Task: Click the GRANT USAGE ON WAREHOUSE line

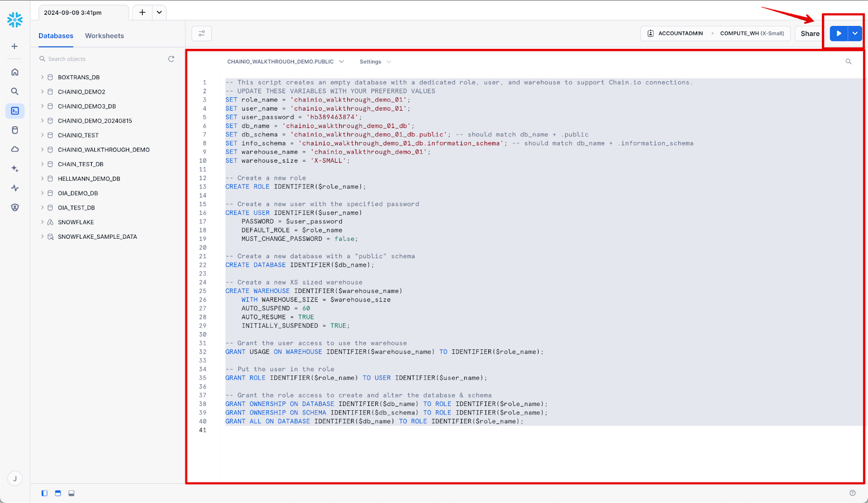Action: (x=384, y=352)
